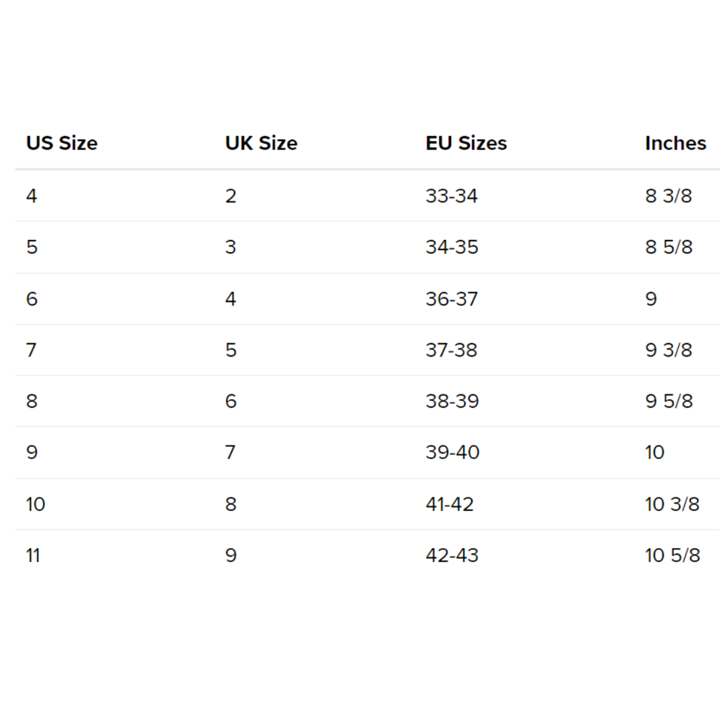Click the EU 36-37 cell
The height and width of the screenshot is (728, 728).
point(452,299)
